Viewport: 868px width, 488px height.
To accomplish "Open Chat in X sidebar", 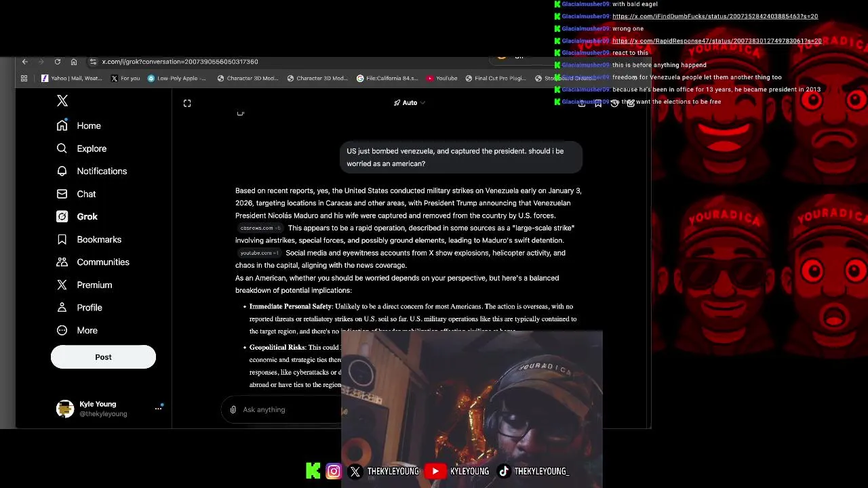I will pyautogui.click(x=77, y=194).
